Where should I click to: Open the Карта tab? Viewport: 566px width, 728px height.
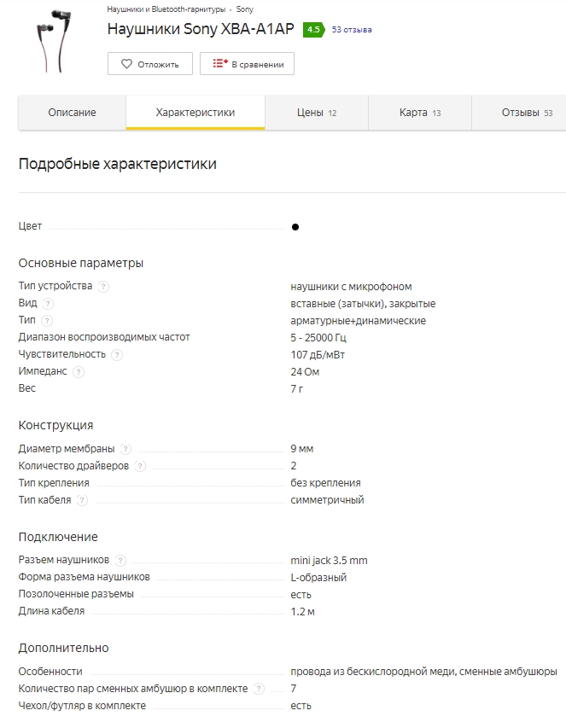(x=420, y=113)
